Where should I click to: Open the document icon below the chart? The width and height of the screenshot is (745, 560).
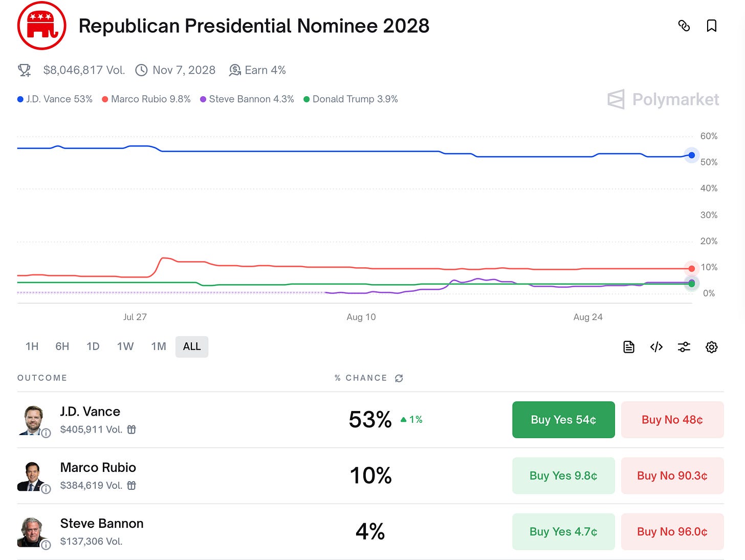[x=629, y=347]
